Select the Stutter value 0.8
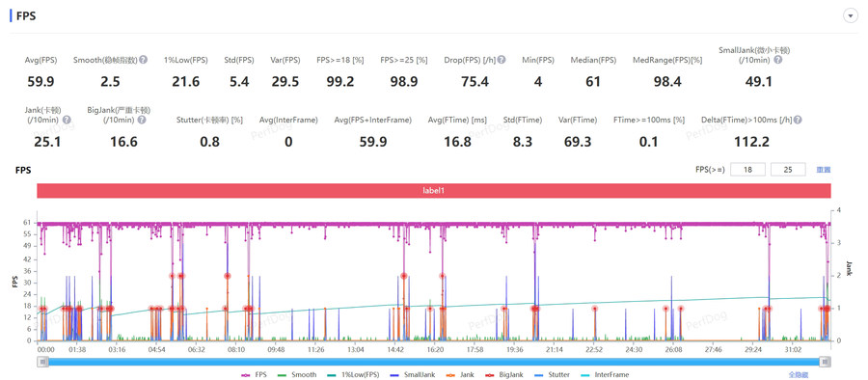The height and width of the screenshot is (380, 868). pyautogui.click(x=209, y=142)
